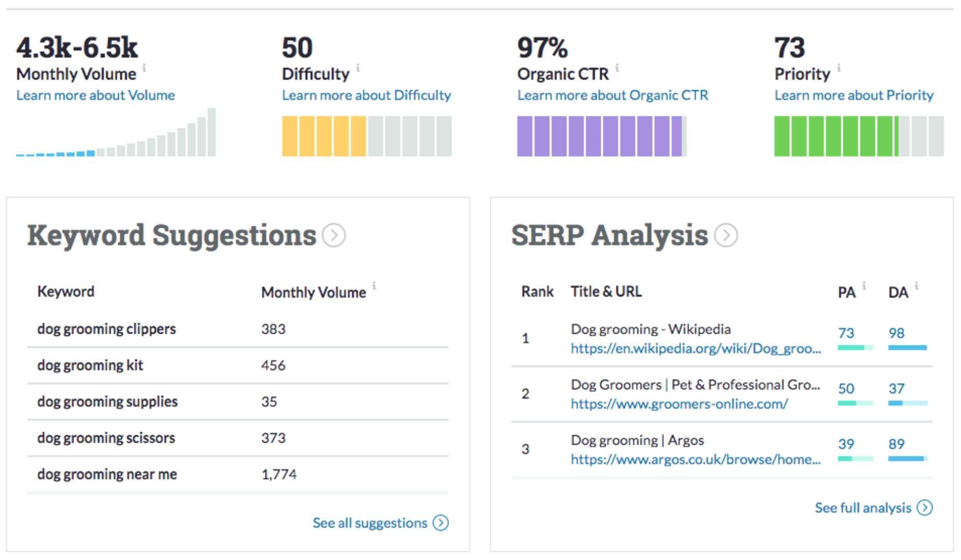Click the info icon next to DA column
961x560 pixels.
click(x=916, y=285)
